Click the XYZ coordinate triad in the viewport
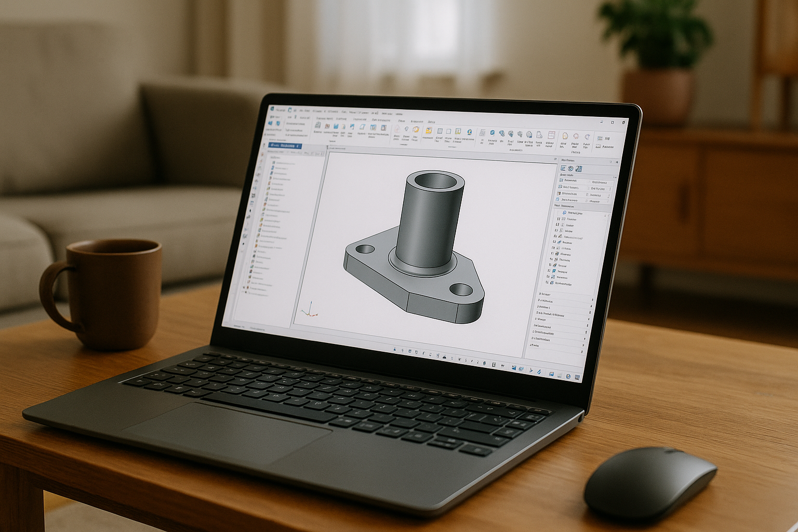This screenshot has height=532, width=798. [309, 310]
